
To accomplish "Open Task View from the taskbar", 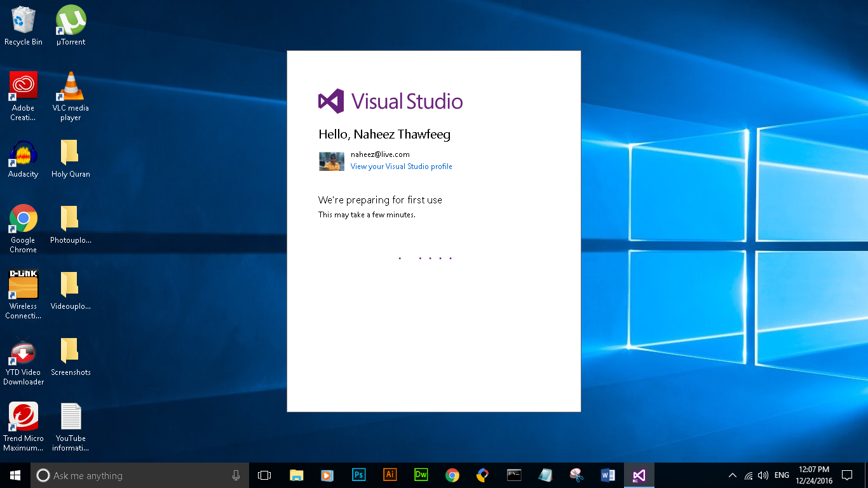I will tap(264, 475).
